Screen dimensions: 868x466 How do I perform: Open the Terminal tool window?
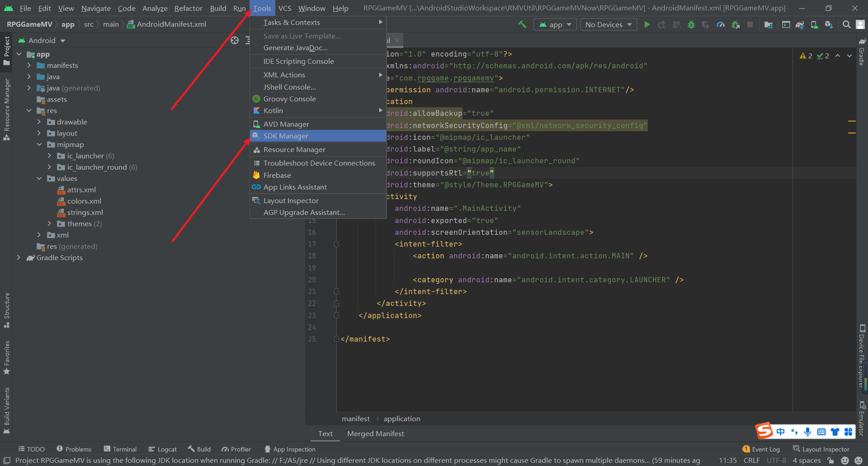(x=120, y=449)
